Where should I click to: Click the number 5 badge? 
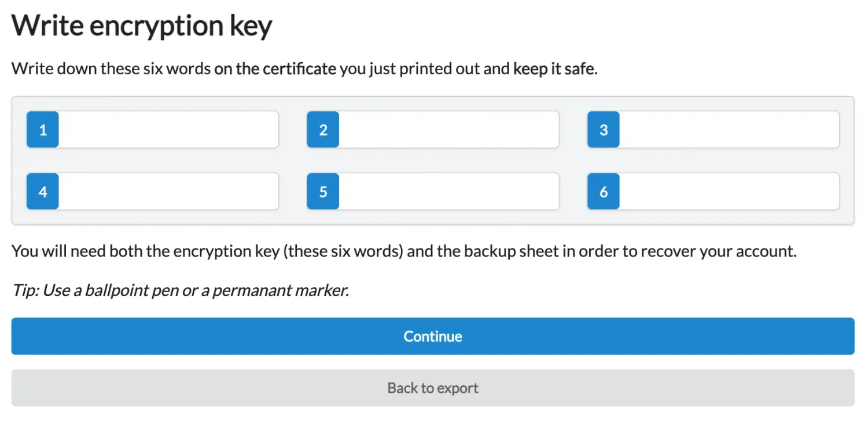point(323,191)
